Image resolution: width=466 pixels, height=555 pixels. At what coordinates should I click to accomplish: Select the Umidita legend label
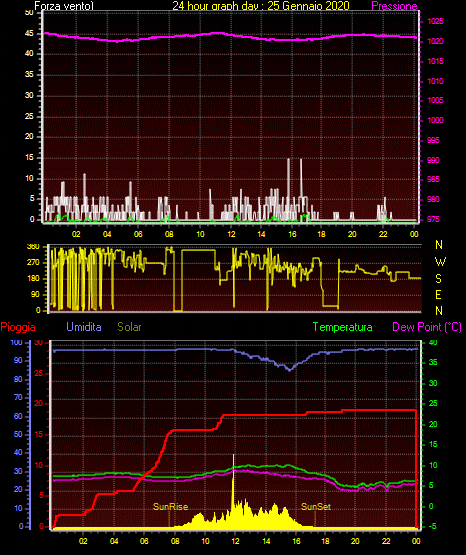(84, 326)
